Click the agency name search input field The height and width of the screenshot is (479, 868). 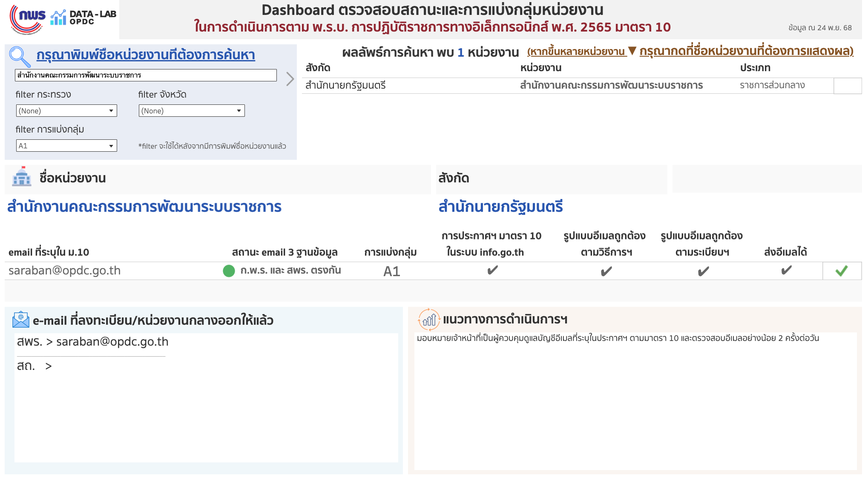click(146, 75)
